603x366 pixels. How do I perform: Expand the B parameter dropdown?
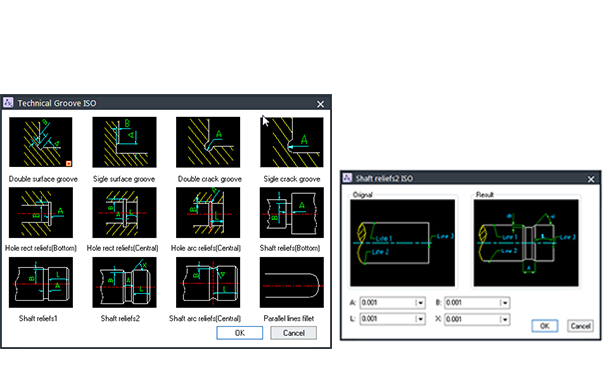pyautogui.click(x=505, y=303)
